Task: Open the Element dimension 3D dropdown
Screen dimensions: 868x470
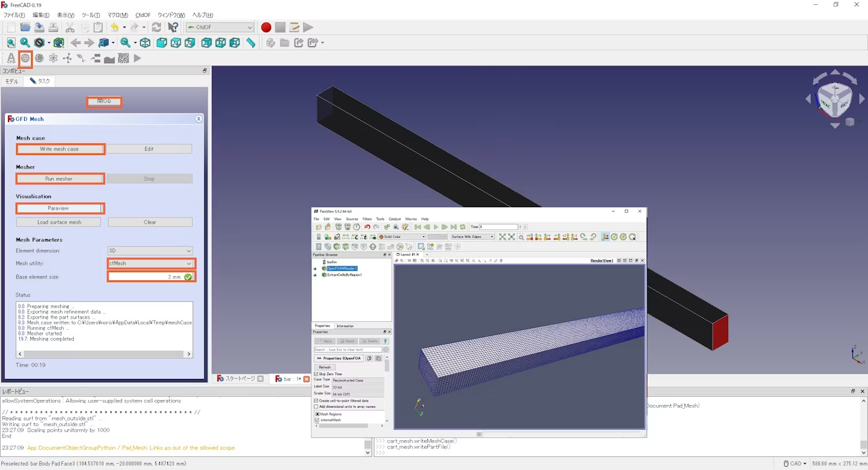Action: click(150, 251)
